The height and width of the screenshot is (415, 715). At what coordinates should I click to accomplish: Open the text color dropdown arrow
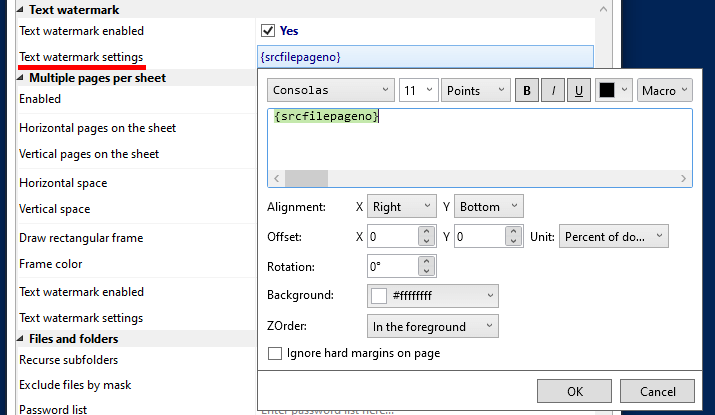(625, 90)
